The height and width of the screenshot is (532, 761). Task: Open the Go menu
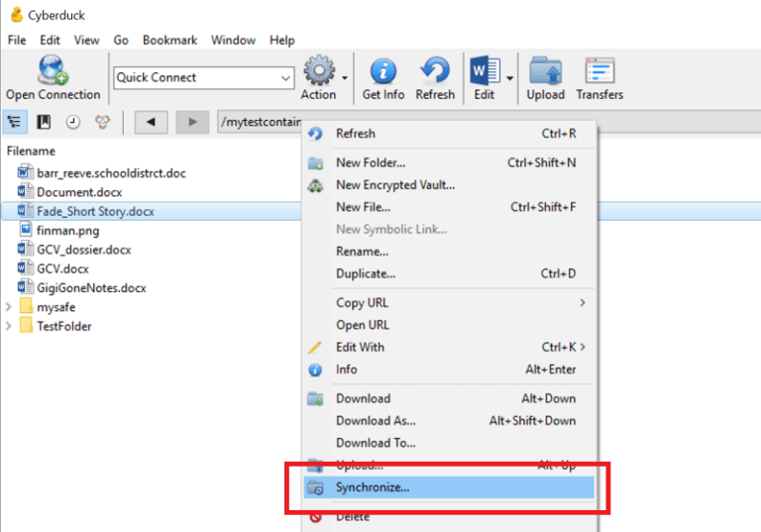tap(121, 40)
